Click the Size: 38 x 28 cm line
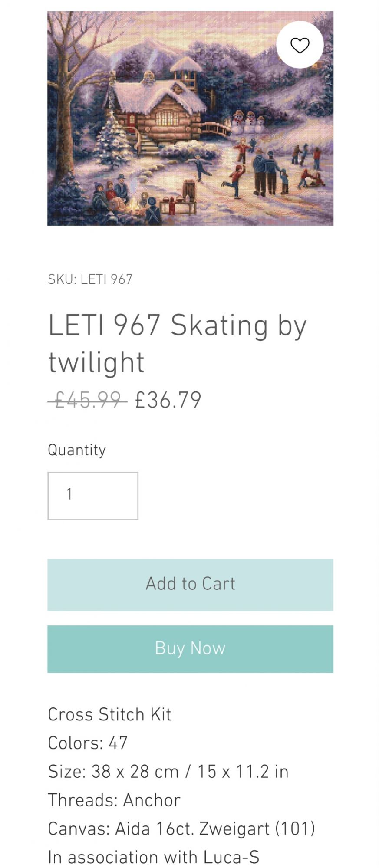379x868 pixels. click(x=168, y=772)
